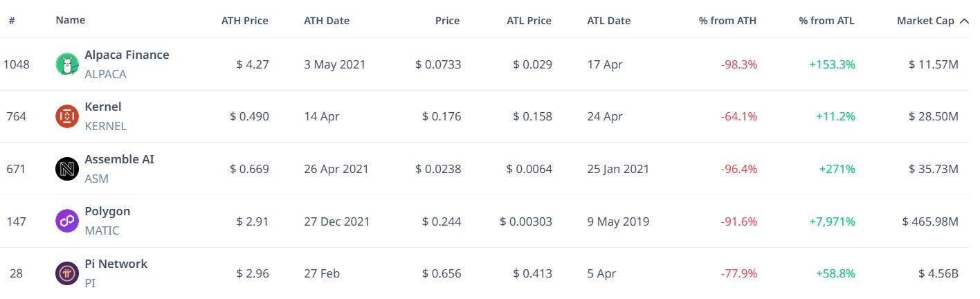Toggle Market Cap sort arrow
Image resolution: width=980 pixels, height=299 pixels.
(964, 21)
